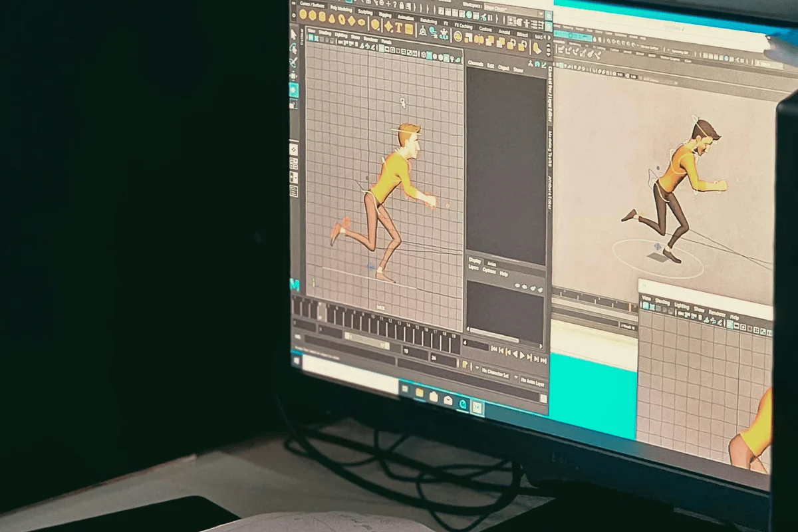This screenshot has height=532, width=798.
Task: Click the Mirror shelf icon
Action: coord(479,39)
